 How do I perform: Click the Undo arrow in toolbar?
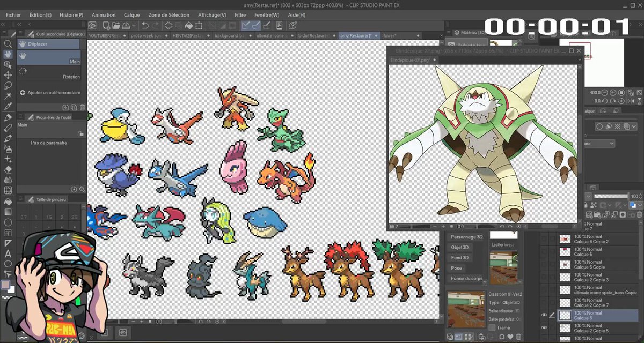pos(145,25)
